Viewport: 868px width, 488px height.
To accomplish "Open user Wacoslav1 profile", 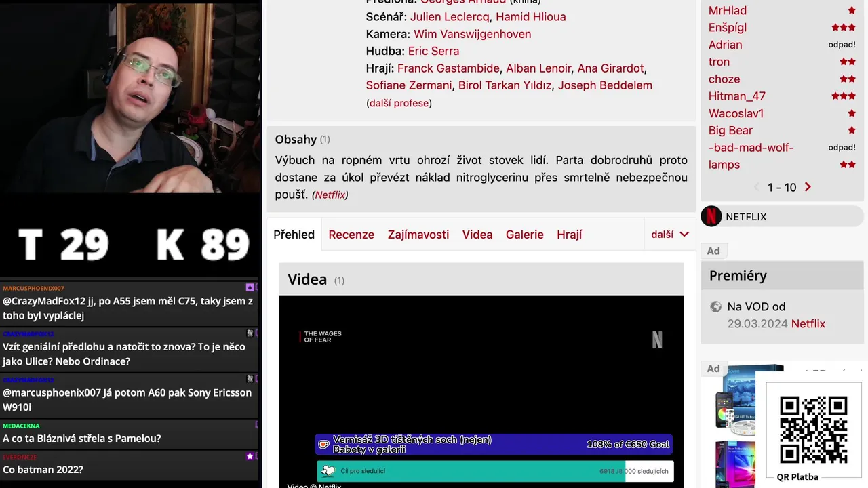I will pos(736,113).
